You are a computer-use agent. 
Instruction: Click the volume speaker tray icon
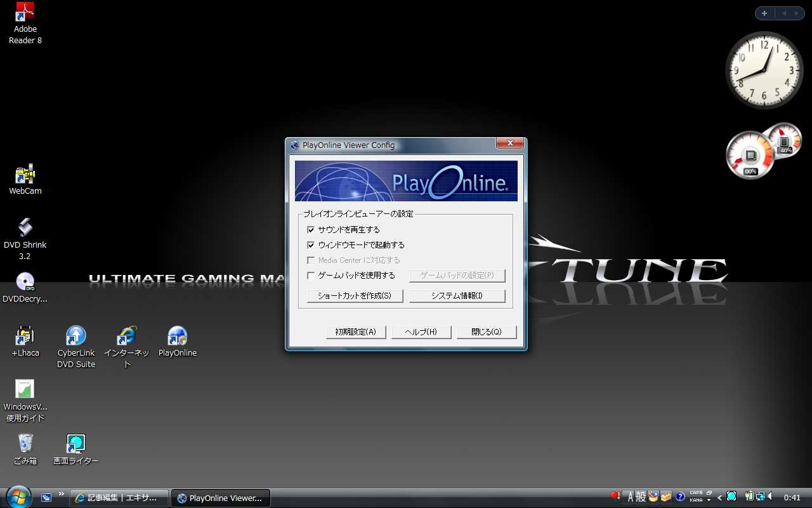769,496
